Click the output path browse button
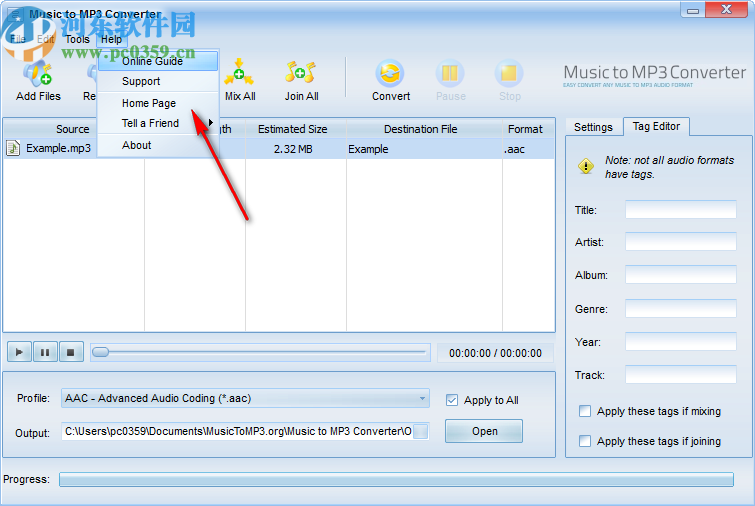 point(421,431)
